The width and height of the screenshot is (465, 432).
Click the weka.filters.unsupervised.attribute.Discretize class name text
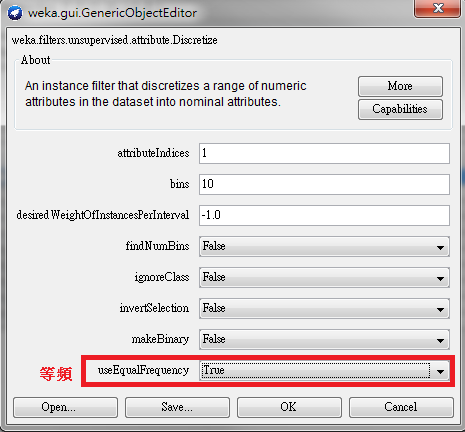click(x=115, y=40)
